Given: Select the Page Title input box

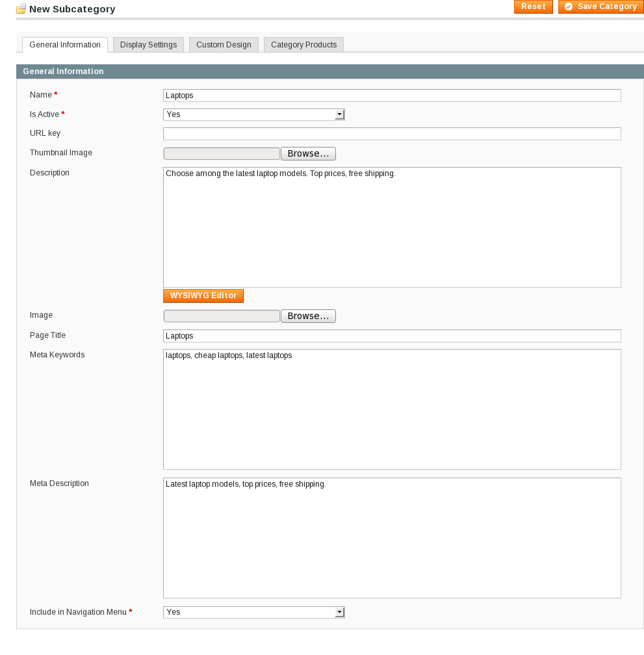Looking at the screenshot, I should pyautogui.click(x=392, y=336).
